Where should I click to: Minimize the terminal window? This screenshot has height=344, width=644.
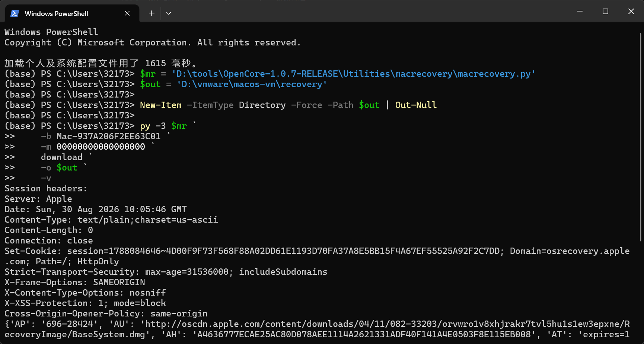point(580,12)
